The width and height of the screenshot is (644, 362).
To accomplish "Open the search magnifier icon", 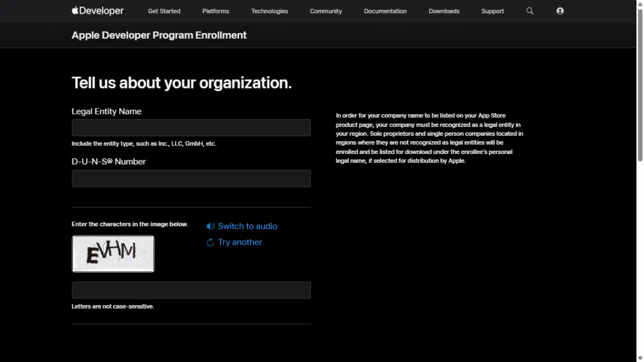I will coord(530,11).
